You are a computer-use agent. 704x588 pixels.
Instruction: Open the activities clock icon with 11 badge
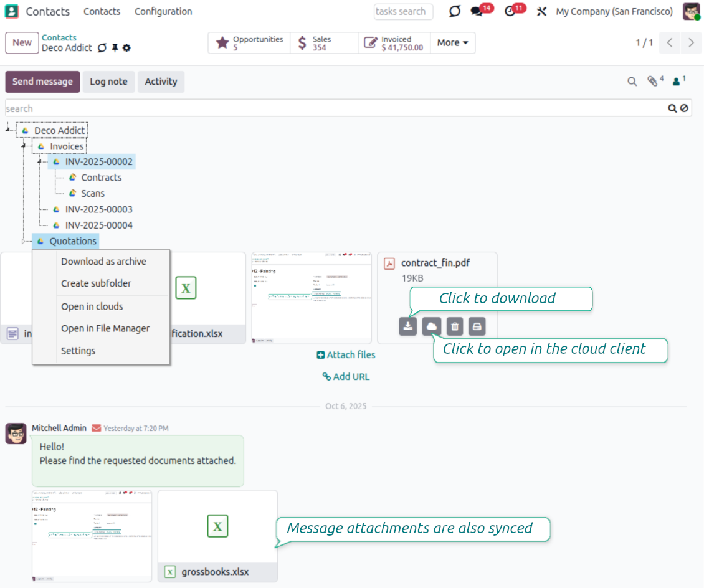[510, 12]
